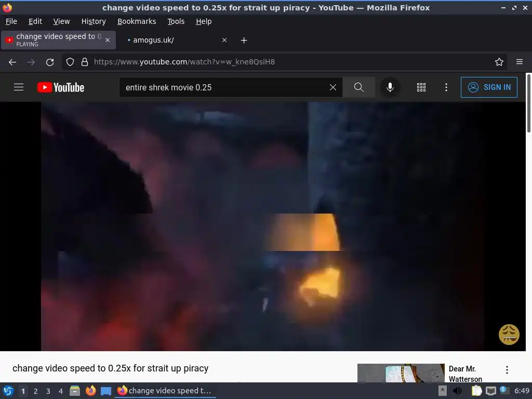
Task: Open the clipboard manager tray icon
Action: coord(476,391)
